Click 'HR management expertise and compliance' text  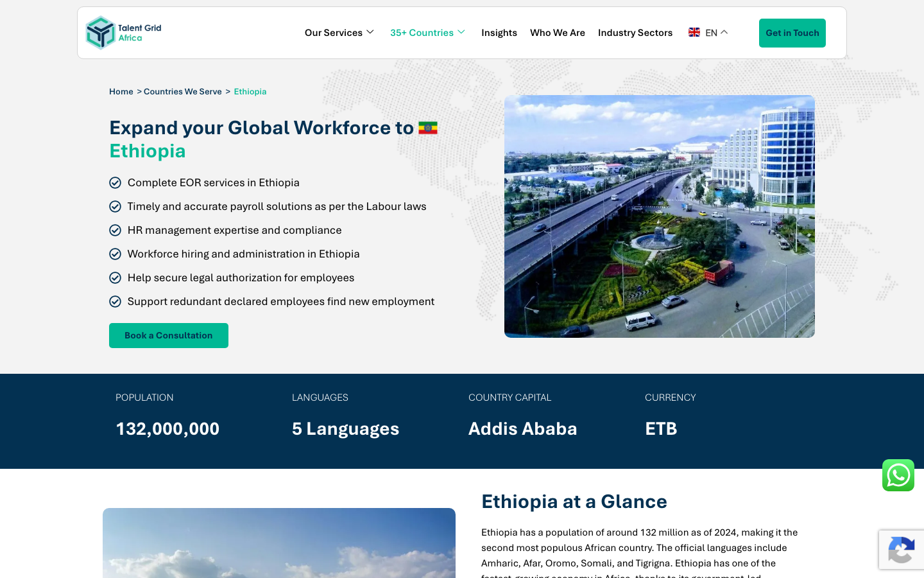(235, 230)
